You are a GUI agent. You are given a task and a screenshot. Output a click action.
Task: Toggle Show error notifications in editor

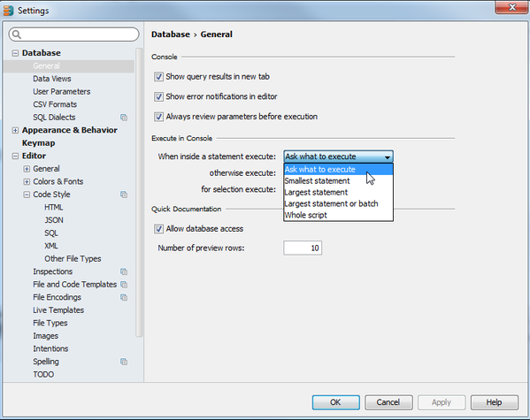pos(159,96)
